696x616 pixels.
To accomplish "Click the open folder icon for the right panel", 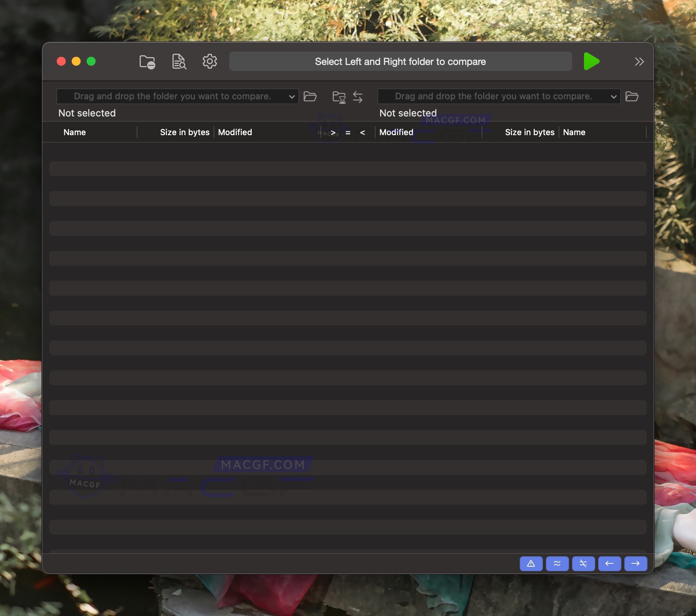I will click(632, 97).
